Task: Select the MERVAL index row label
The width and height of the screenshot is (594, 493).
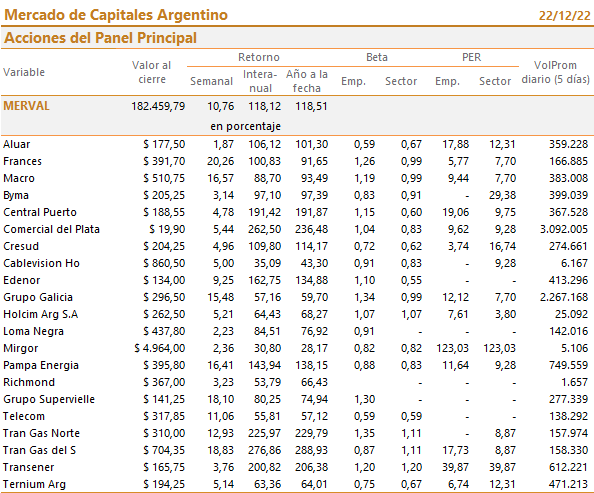Action: [x=27, y=106]
